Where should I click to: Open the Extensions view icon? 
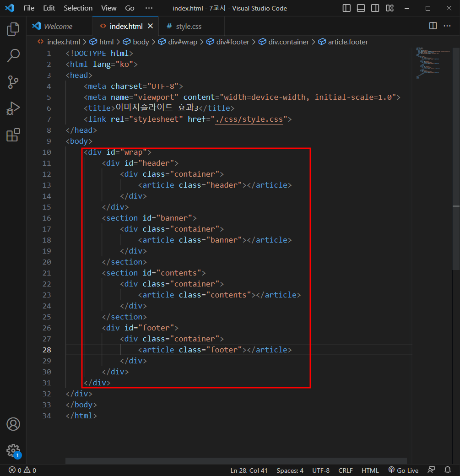[13, 135]
